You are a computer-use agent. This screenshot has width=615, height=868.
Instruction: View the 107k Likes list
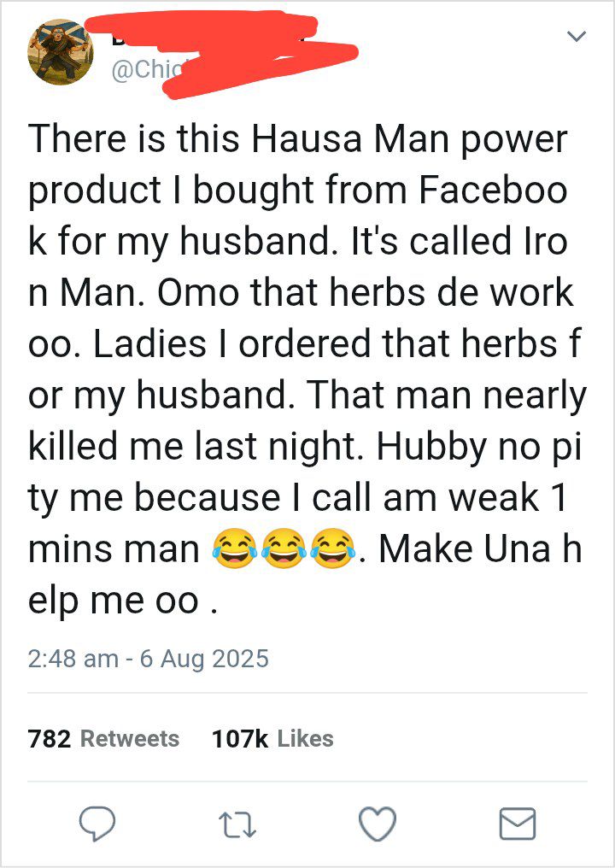pos(272,738)
